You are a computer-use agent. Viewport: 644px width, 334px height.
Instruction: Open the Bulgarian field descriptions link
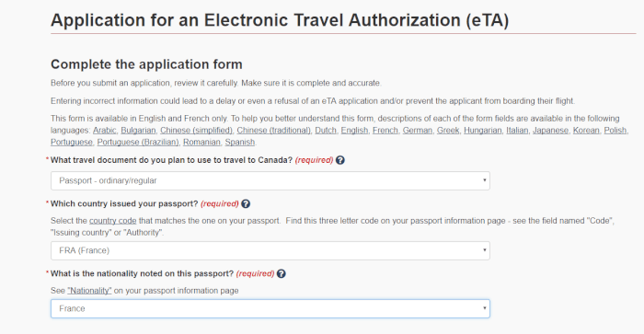coord(138,131)
